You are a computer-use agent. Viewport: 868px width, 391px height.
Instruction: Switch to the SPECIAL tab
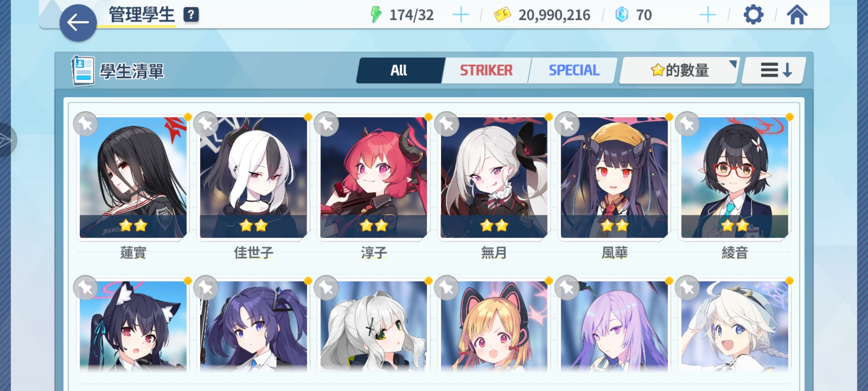point(574,70)
